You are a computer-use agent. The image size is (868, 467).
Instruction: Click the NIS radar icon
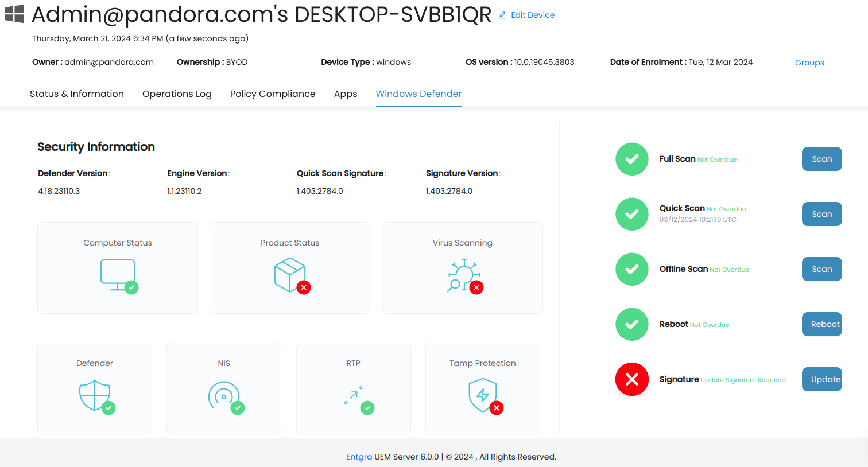[x=224, y=396]
